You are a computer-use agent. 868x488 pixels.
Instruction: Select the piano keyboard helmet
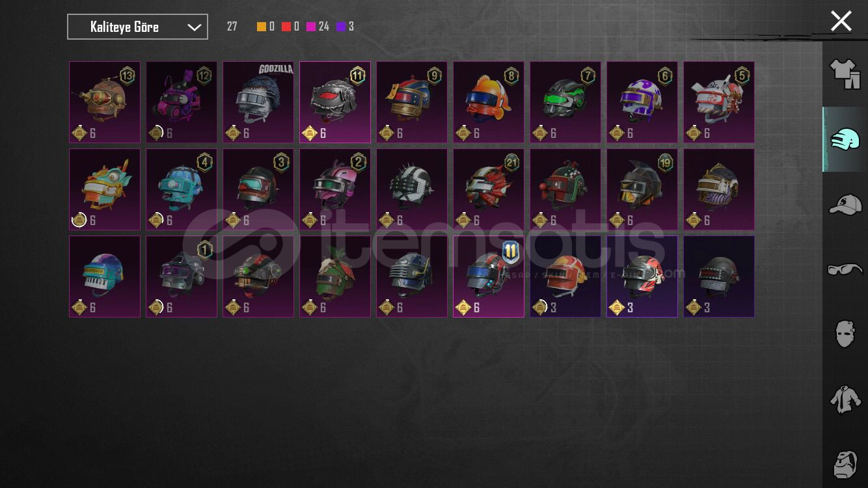105,277
